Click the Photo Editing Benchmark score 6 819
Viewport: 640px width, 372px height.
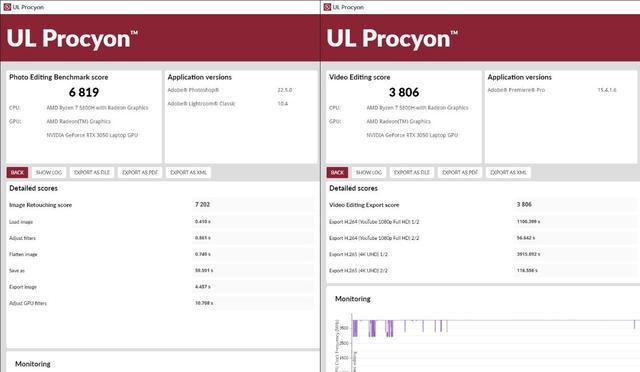(84, 92)
